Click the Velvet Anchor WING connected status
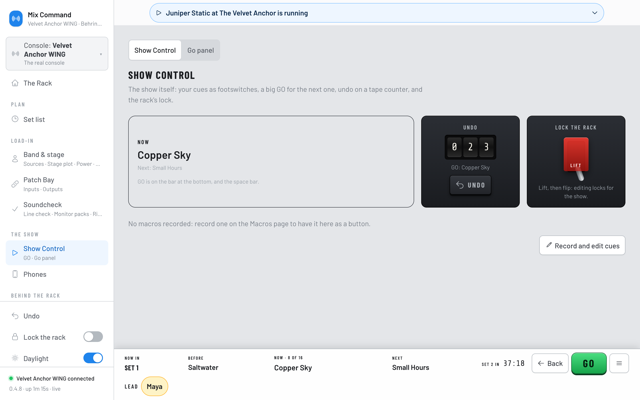Screen dimensions: 640x400 (x=55, y=378)
